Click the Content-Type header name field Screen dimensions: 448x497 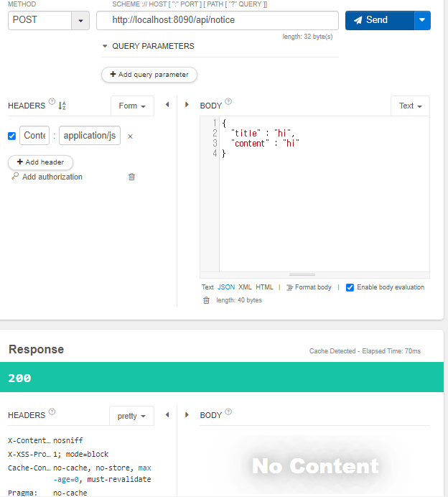pos(34,136)
